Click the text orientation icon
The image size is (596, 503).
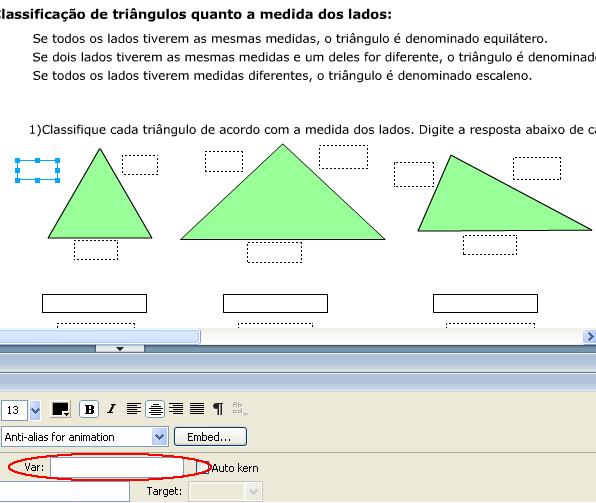(x=240, y=409)
